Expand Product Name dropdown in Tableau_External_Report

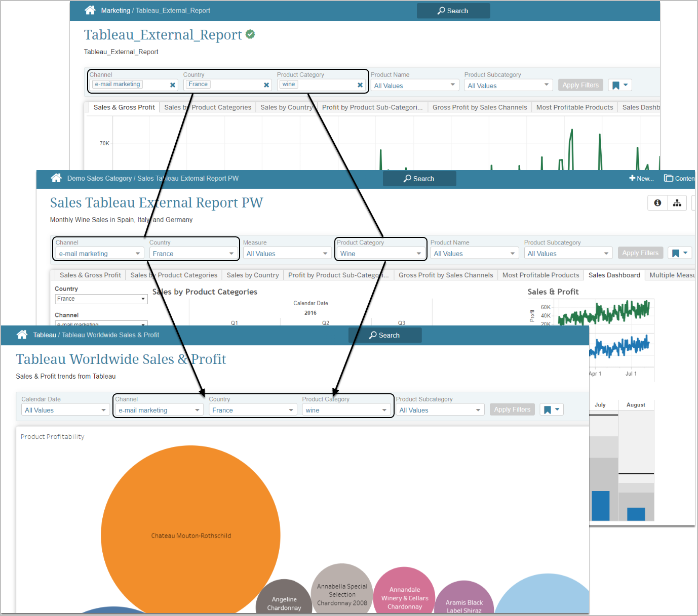click(x=415, y=86)
